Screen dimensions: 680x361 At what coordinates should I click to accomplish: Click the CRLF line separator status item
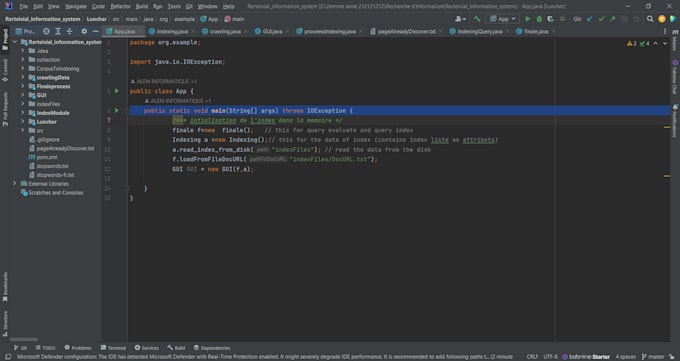click(532, 357)
